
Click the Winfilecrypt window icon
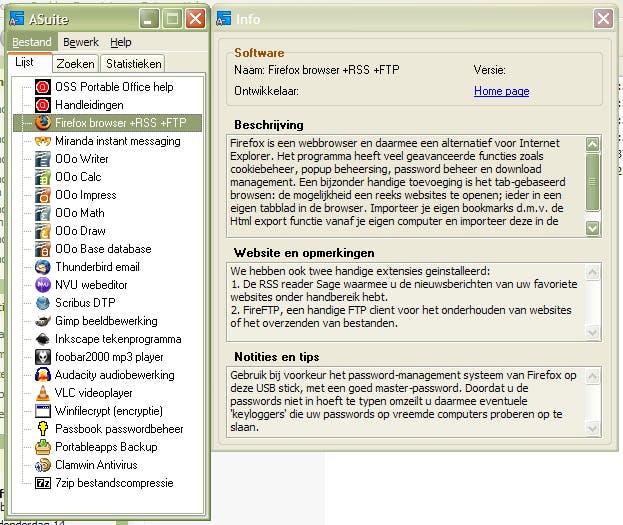(43, 411)
